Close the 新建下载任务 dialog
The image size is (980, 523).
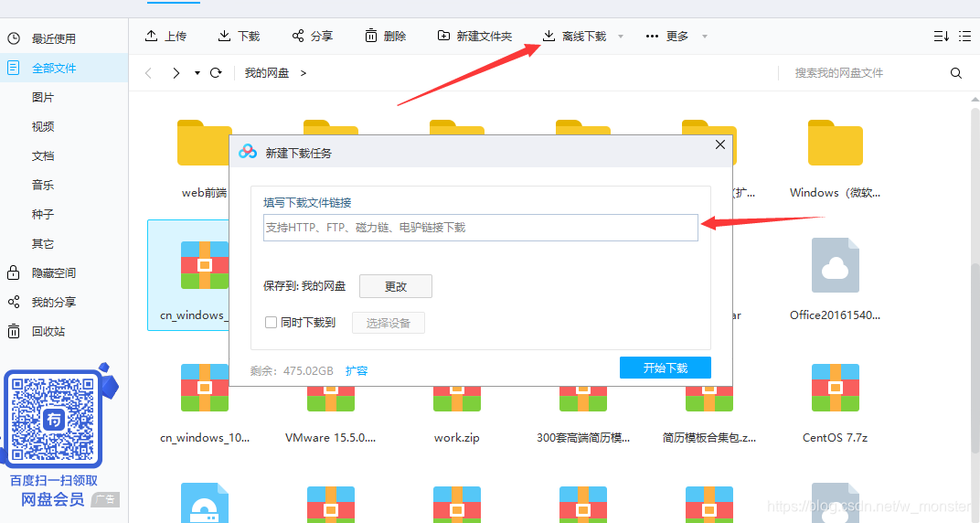point(720,145)
